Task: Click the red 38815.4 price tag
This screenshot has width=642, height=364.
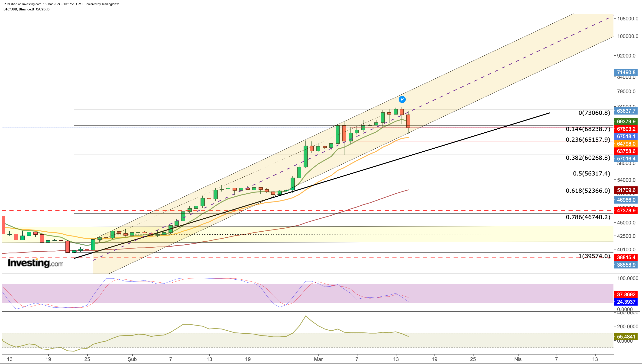Action: point(626,257)
